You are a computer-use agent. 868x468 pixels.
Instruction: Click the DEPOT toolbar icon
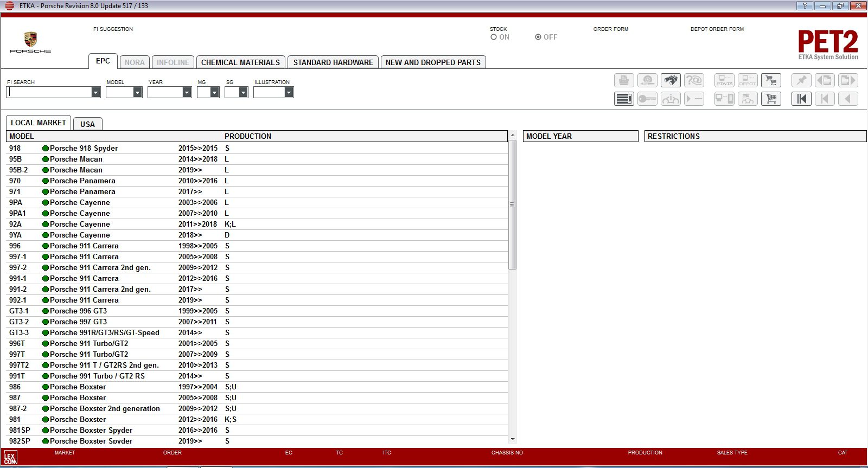coord(748,80)
